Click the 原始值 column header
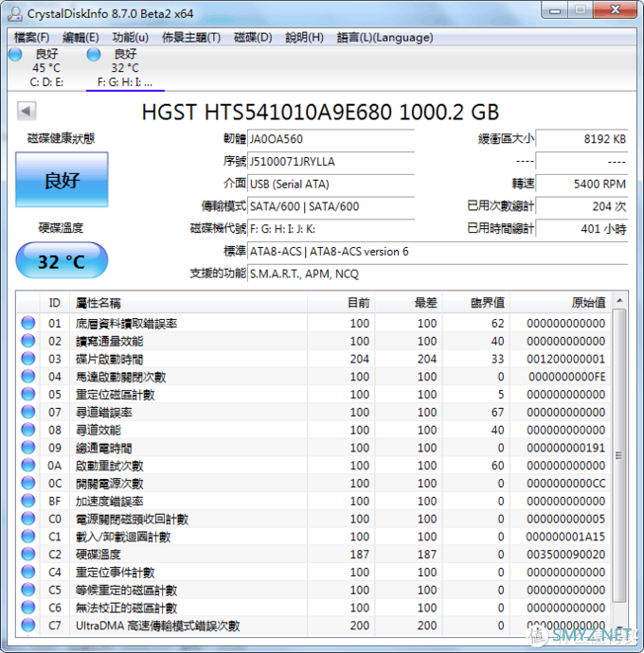 [561, 303]
